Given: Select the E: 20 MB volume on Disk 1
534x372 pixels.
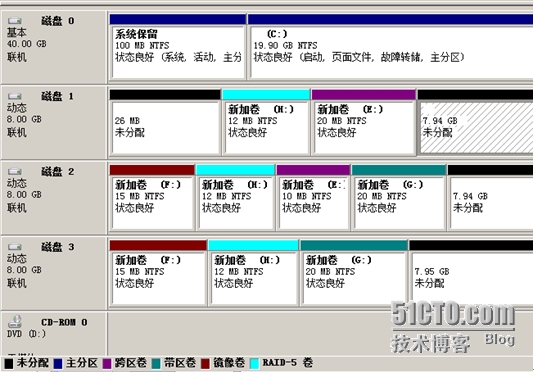Looking at the screenshot, I should tap(364, 122).
